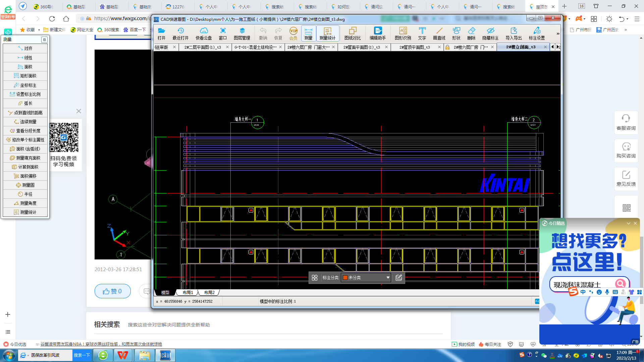Screen dimensions: 644x362
Task: Choose 半径 radius measurement
Action: click(x=25, y=194)
